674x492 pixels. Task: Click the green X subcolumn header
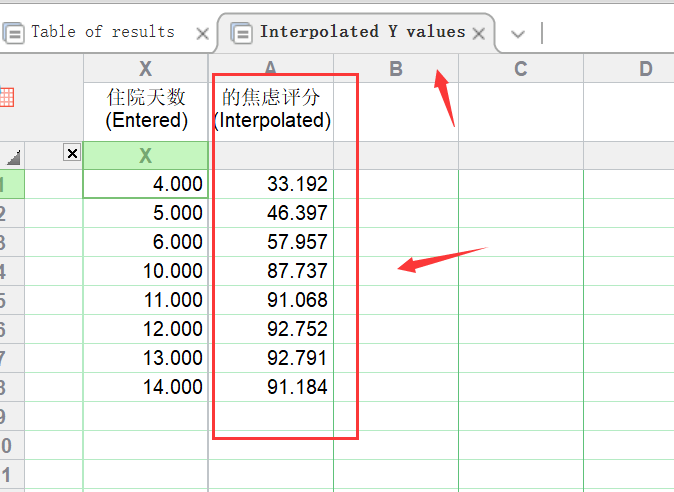(146, 155)
